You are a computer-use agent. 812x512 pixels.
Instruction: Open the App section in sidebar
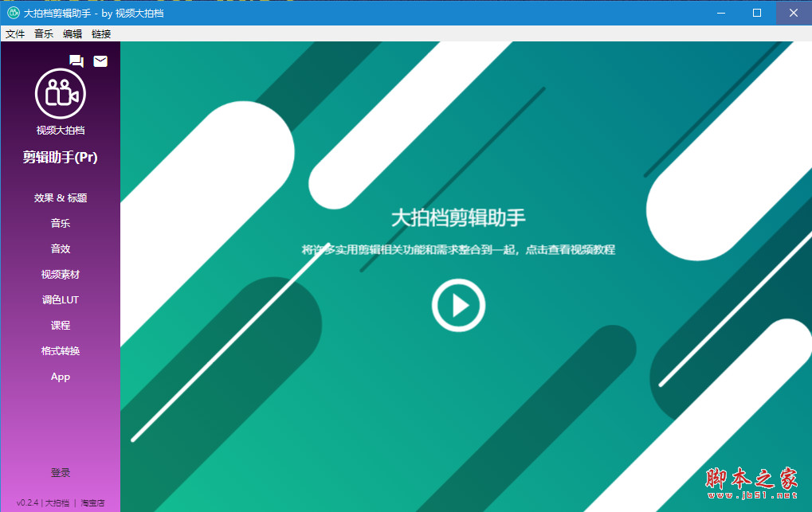[x=60, y=376]
